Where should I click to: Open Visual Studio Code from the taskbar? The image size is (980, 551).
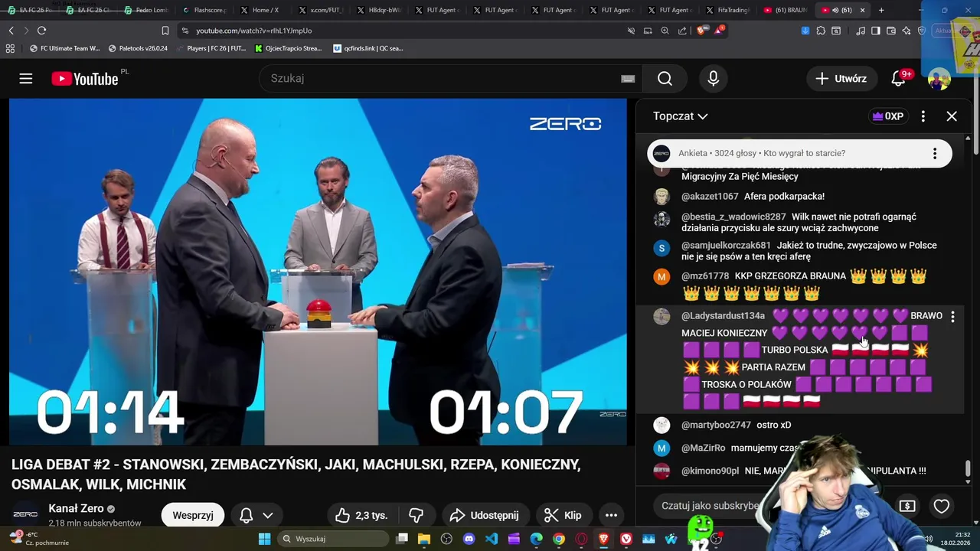click(x=492, y=539)
